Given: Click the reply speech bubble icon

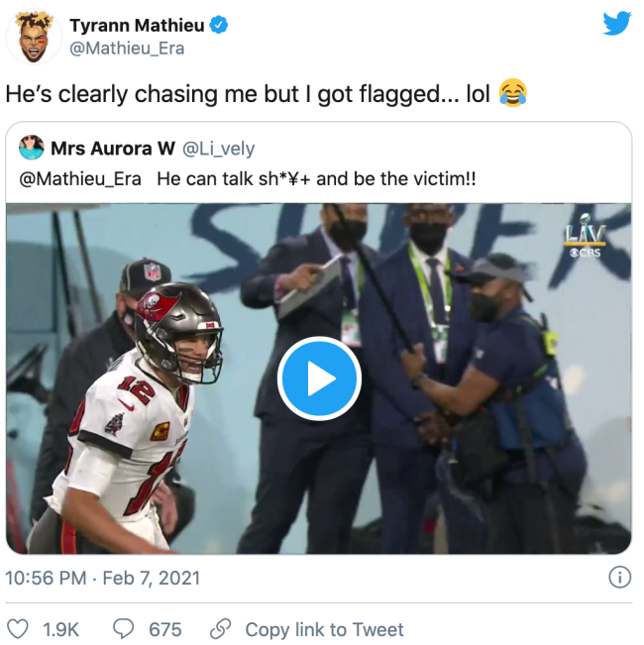Looking at the screenshot, I should pyautogui.click(x=125, y=629).
